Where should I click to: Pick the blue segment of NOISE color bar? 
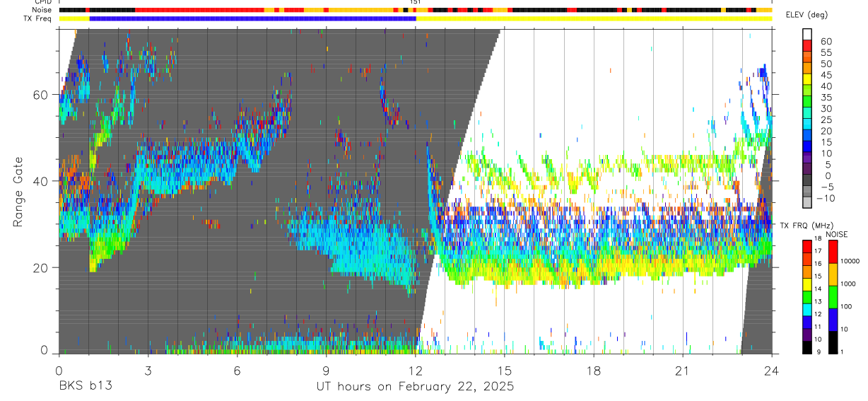pyautogui.click(x=833, y=319)
